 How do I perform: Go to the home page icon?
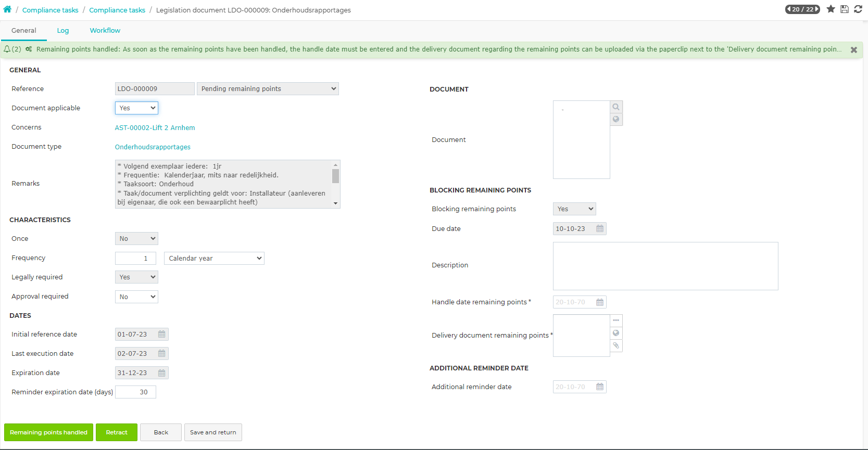click(7, 9)
